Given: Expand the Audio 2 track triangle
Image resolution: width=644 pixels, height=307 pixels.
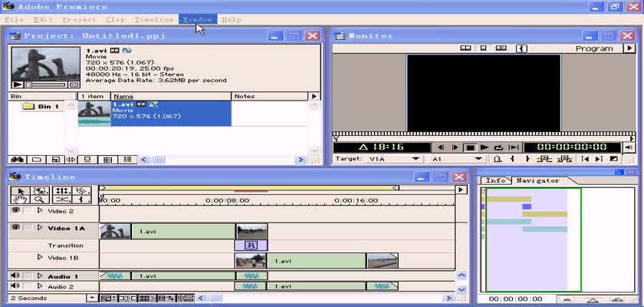Looking at the screenshot, I should 40,286.
